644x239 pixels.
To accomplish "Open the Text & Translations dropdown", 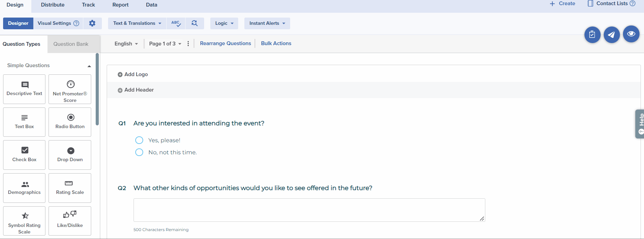I will pyautogui.click(x=137, y=23).
